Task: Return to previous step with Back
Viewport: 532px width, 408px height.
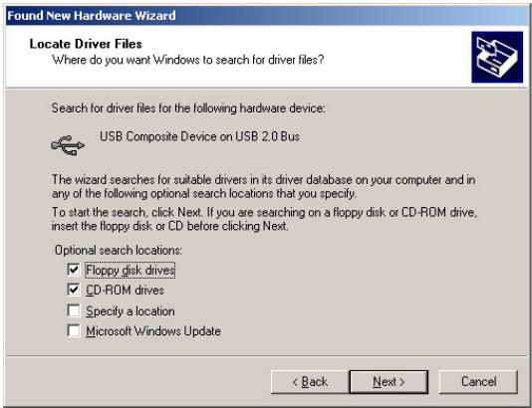Action: point(310,381)
